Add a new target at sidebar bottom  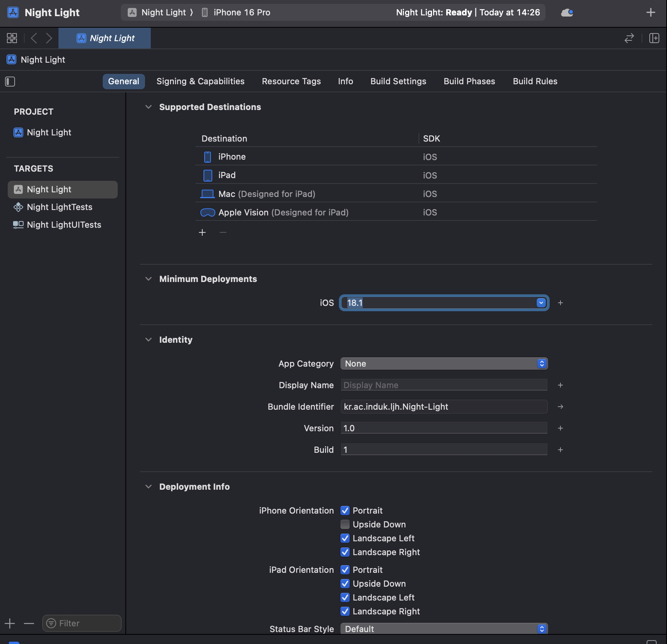pyautogui.click(x=10, y=623)
